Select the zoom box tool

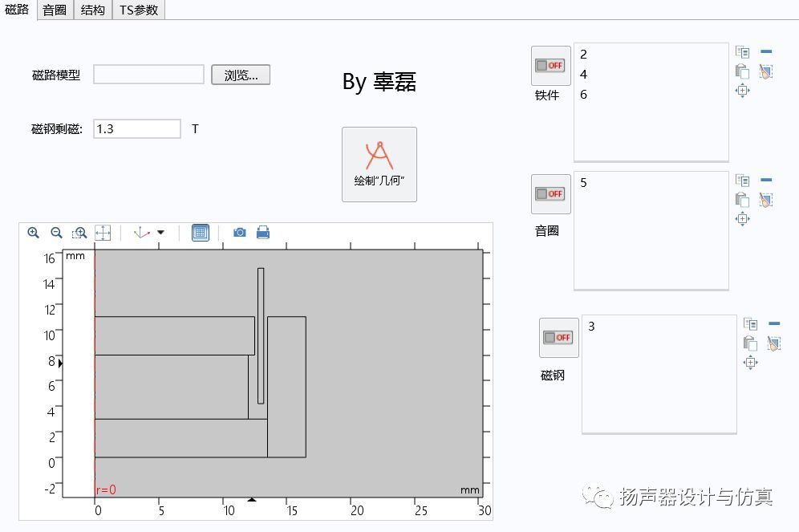pos(79,233)
